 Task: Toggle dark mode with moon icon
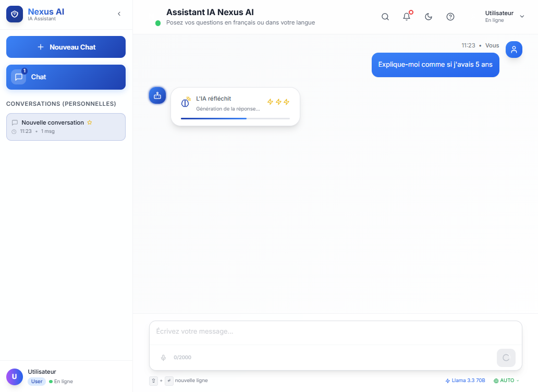point(429,17)
